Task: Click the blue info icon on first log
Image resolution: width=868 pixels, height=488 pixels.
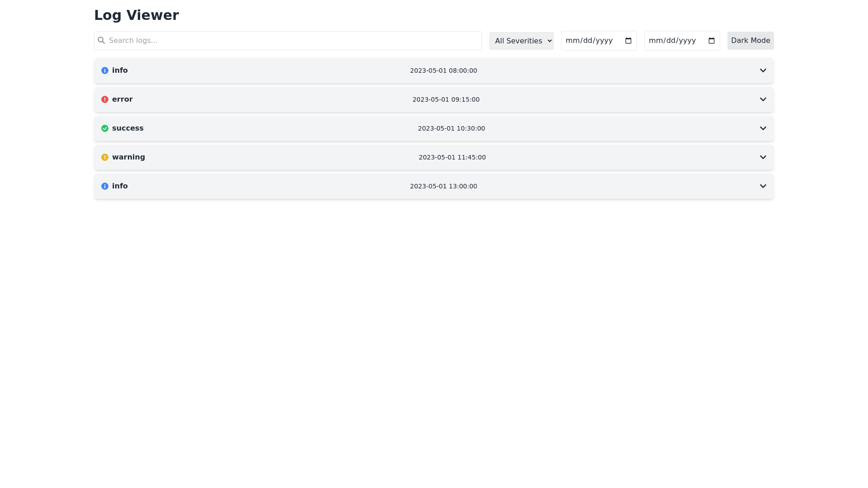Action: pyautogui.click(x=105, y=70)
